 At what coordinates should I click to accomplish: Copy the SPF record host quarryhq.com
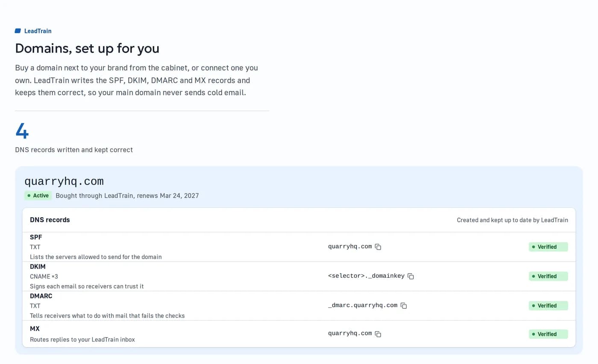point(378,247)
